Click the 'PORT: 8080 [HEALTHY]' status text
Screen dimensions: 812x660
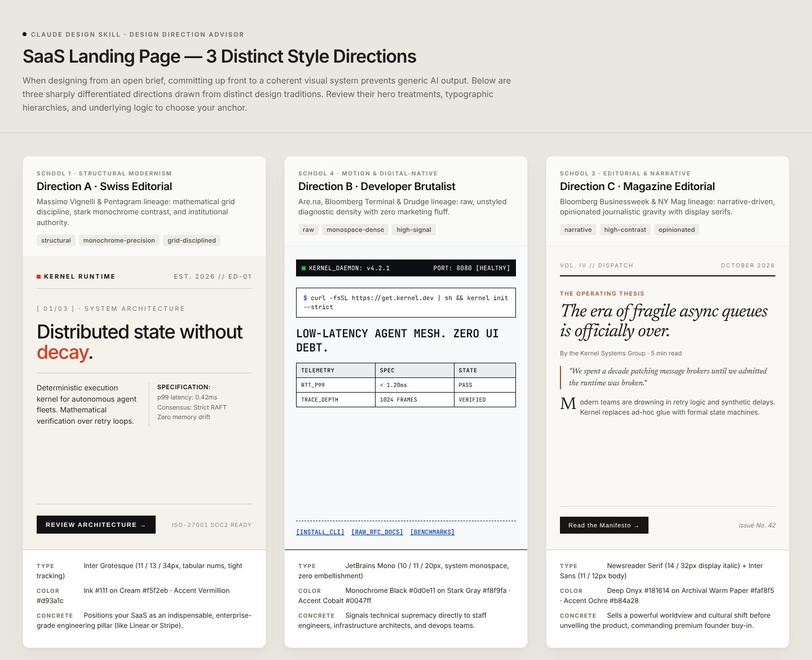(x=471, y=268)
